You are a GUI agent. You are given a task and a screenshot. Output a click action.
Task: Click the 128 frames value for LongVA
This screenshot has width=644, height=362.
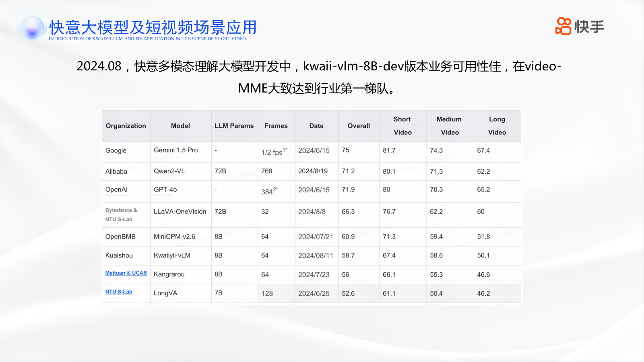point(267,293)
